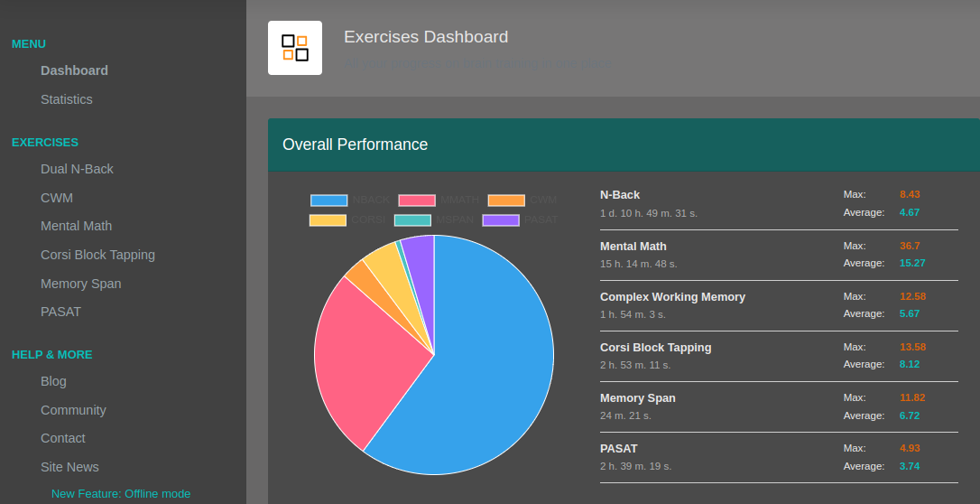This screenshot has height=504, width=980.
Task: Go to the PASAT exercise
Action: coord(60,312)
